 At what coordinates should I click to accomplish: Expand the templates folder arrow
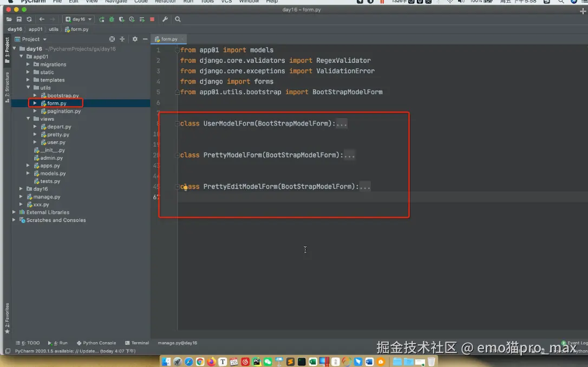[28, 80]
